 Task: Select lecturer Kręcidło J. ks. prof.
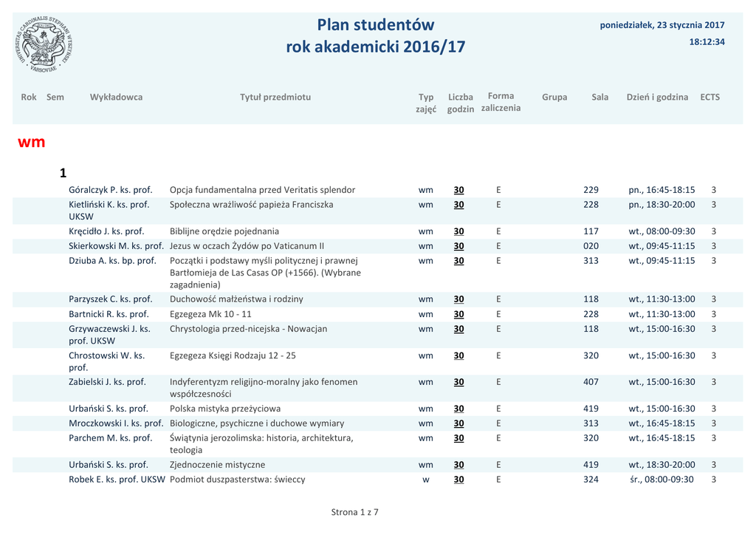point(106,231)
